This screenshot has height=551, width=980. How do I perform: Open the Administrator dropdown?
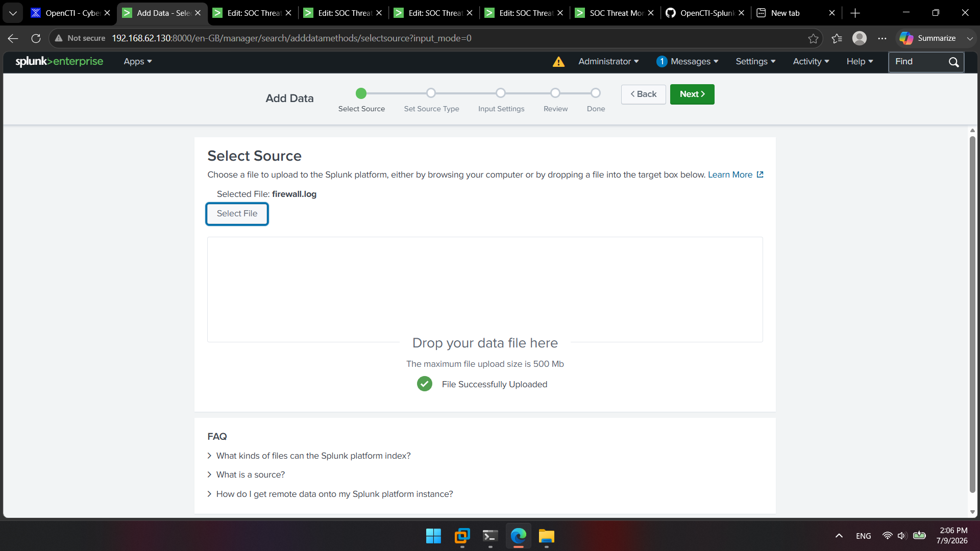pyautogui.click(x=608, y=61)
